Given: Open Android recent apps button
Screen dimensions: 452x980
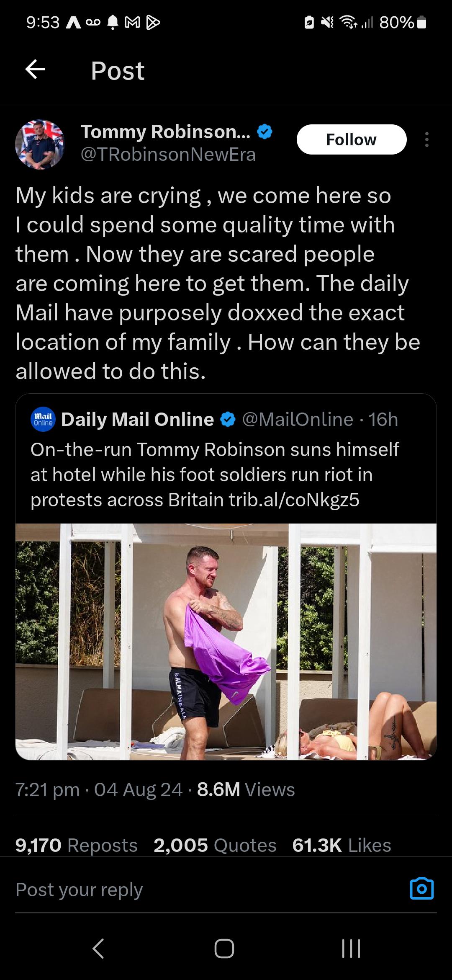Looking at the screenshot, I should click(351, 948).
